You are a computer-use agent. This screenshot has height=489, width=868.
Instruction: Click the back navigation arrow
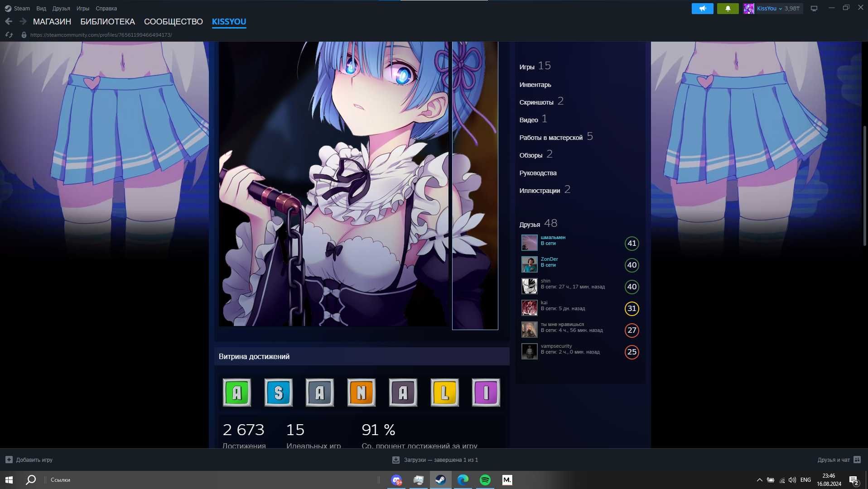pos(9,21)
